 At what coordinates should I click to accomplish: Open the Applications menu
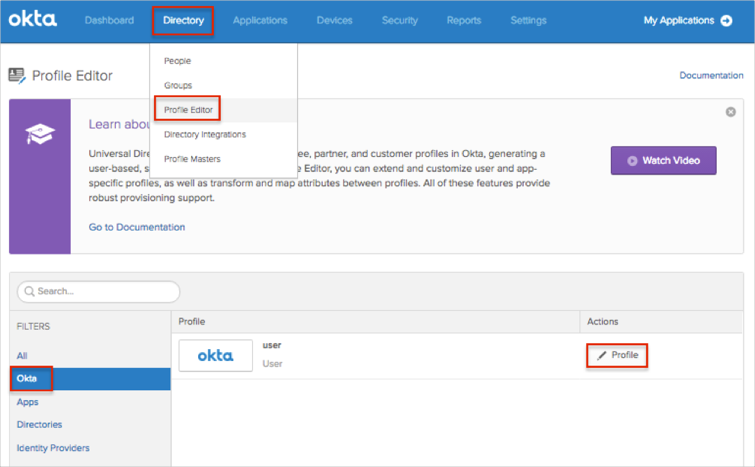[260, 20]
